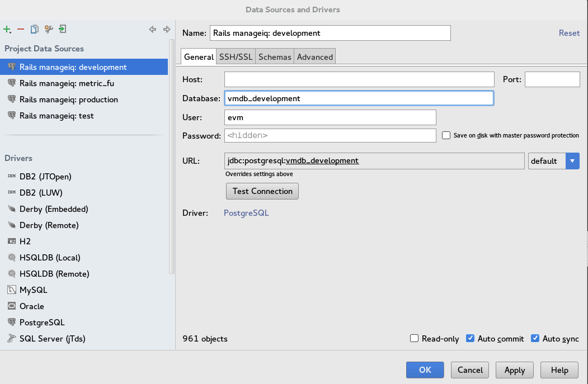588x384 pixels.
Task: Open the Schemas tab
Action: [275, 56]
